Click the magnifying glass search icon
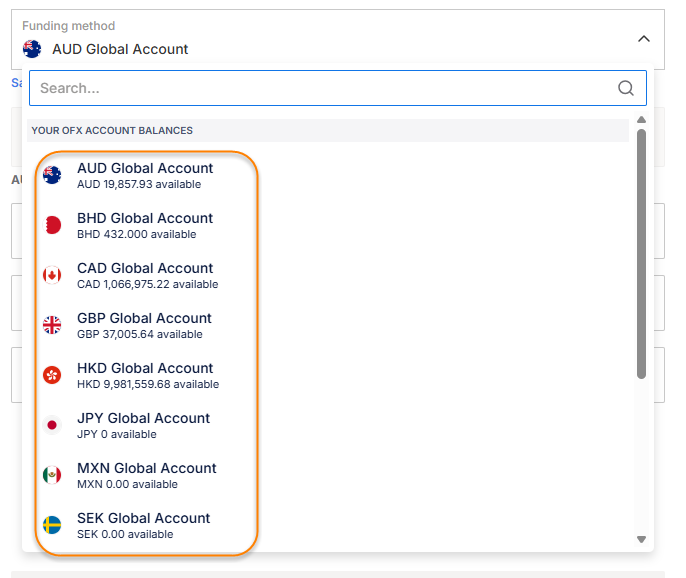Image resolution: width=686 pixels, height=578 pixels. click(626, 88)
